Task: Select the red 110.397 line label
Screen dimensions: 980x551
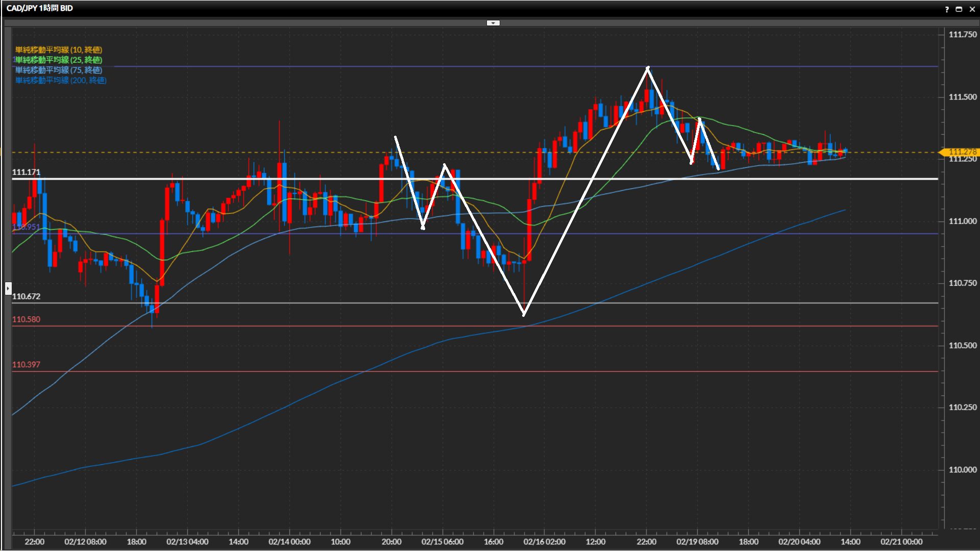Action: pos(26,365)
